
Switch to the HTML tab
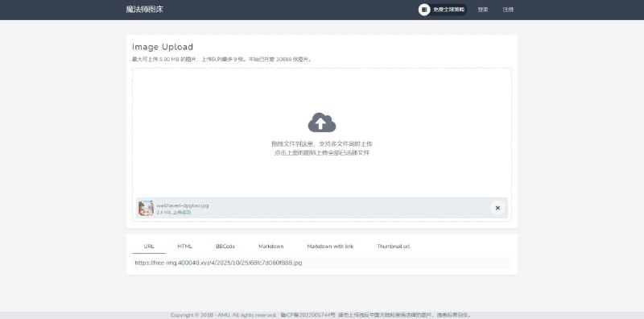(x=185, y=246)
